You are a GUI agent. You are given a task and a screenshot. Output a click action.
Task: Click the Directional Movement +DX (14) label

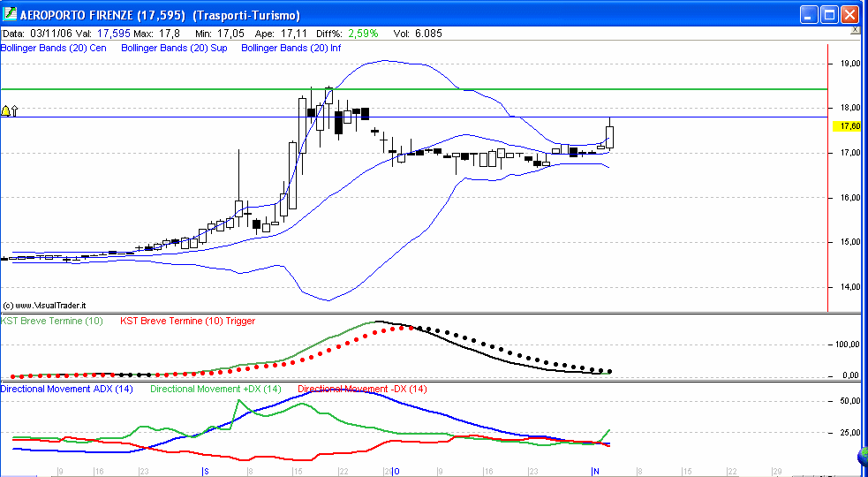tap(215, 389)
